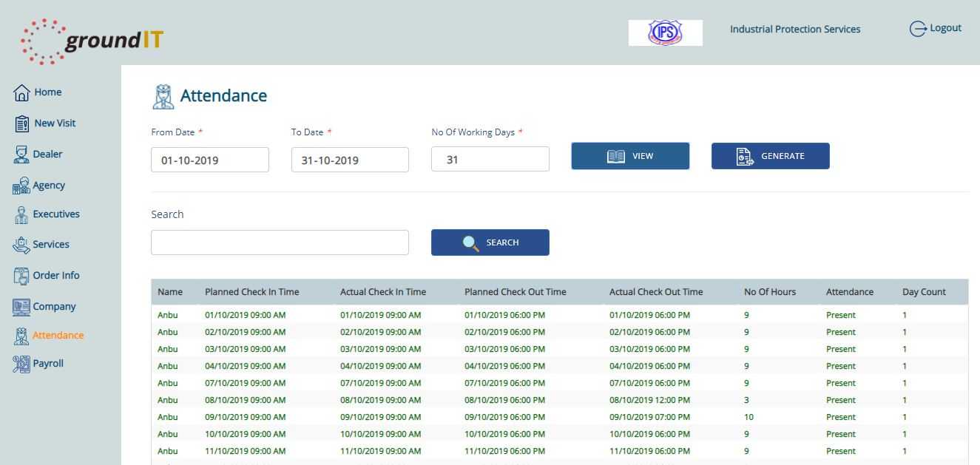Click the Agency building icon
This screenshot has width=980, height=465.
coord(21,186)
